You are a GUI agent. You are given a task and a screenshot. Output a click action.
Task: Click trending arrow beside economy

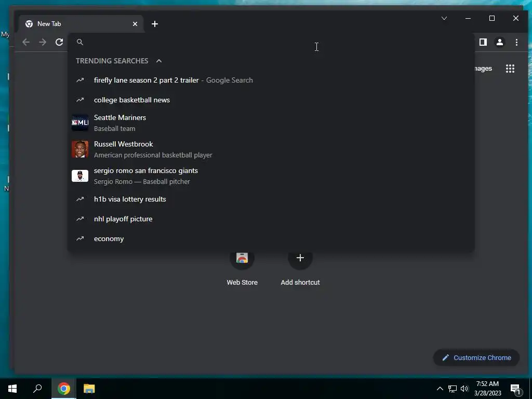pos(80,238)
